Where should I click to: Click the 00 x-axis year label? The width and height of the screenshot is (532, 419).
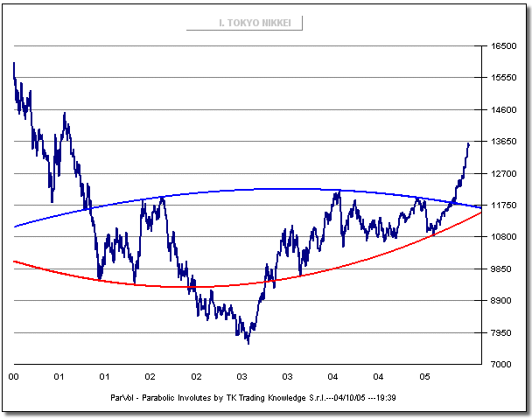pyautogui.click(x=13, y=377)
